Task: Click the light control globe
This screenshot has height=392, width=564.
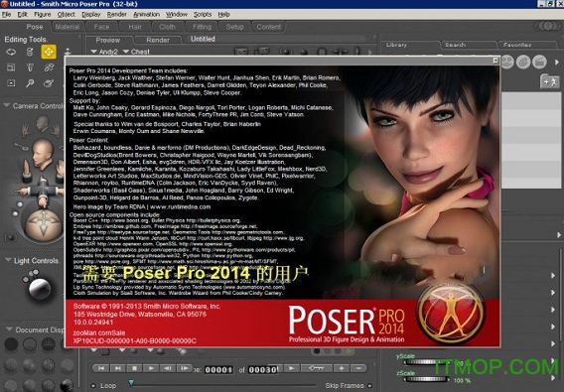Action: 39,289
